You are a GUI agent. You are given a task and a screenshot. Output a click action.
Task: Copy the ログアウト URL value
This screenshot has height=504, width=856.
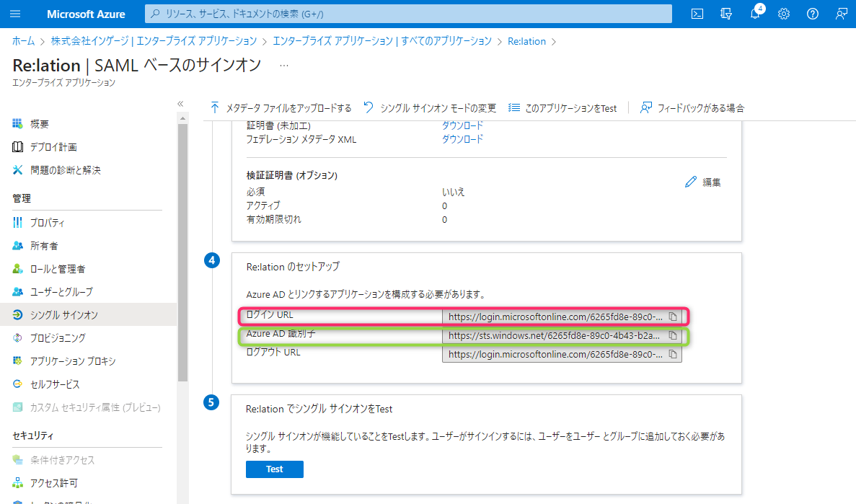[673, 354]
